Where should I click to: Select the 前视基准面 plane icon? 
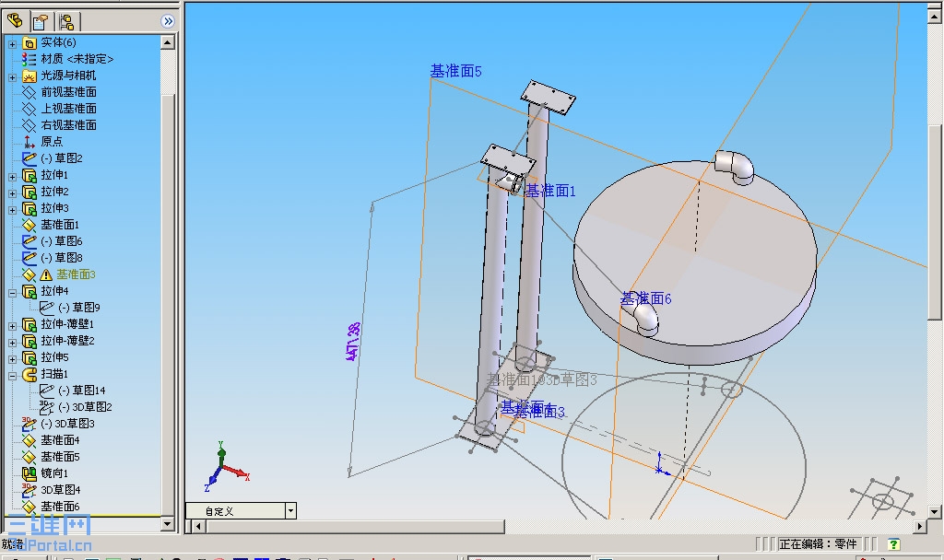(x=29, y=92)
